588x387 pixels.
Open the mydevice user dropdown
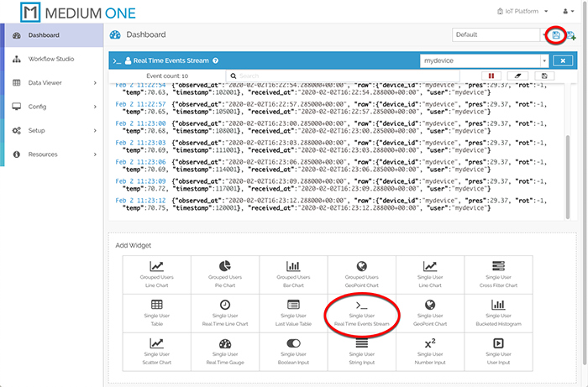tap(486, 60)
